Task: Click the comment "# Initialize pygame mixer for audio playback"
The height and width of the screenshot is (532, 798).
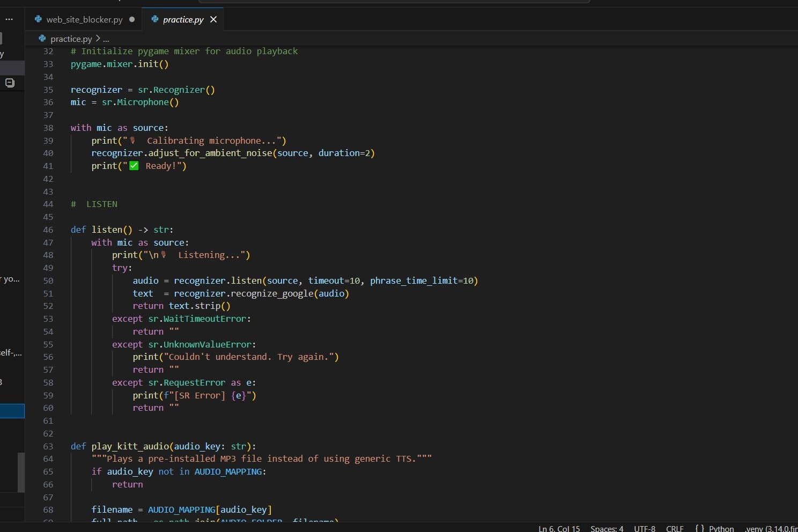Action: coord(184,51)
